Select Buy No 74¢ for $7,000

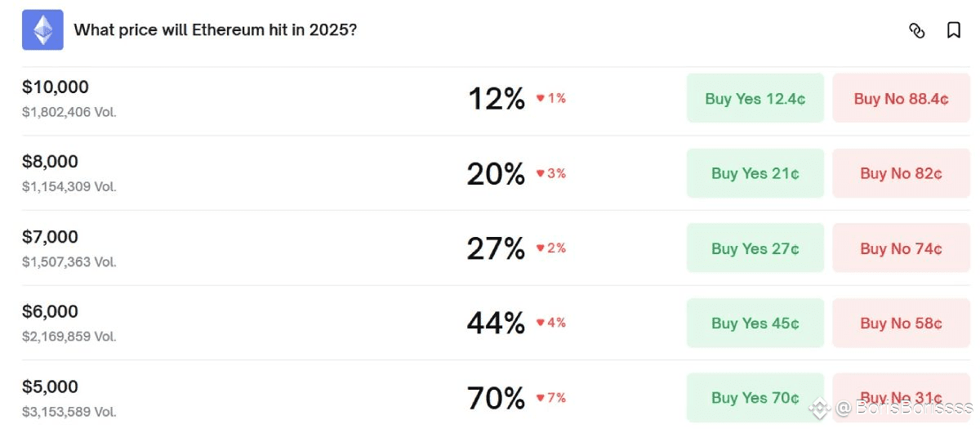902,248
